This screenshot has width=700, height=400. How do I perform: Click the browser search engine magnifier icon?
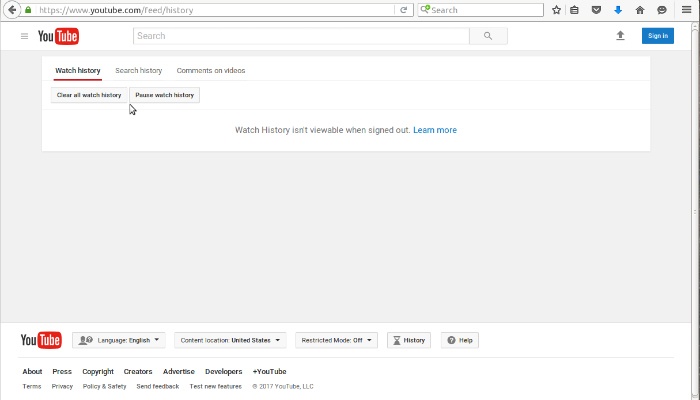[425, 9]
